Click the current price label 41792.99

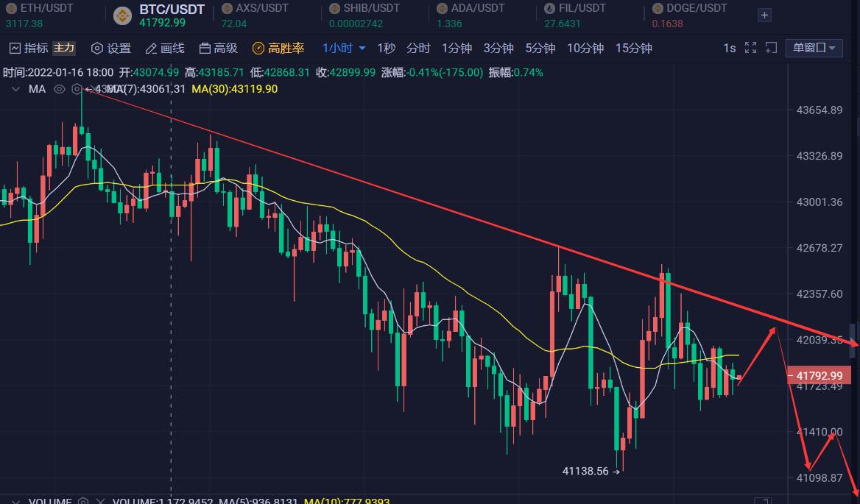pyautogui.click(x=819, y=375)
